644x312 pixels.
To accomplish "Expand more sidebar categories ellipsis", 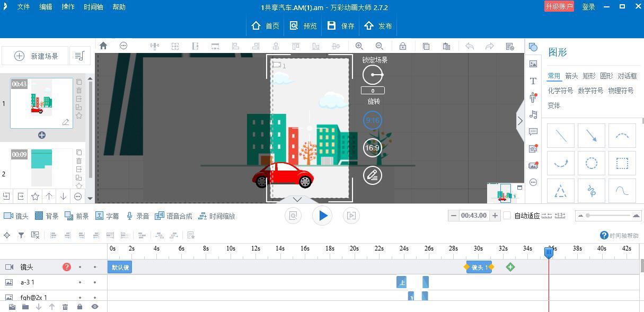I will 533,182.
